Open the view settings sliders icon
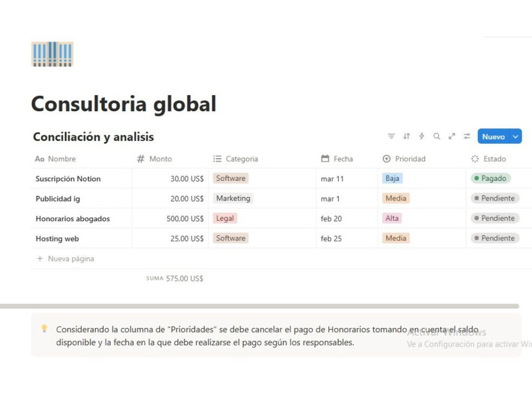 [467, 136]
